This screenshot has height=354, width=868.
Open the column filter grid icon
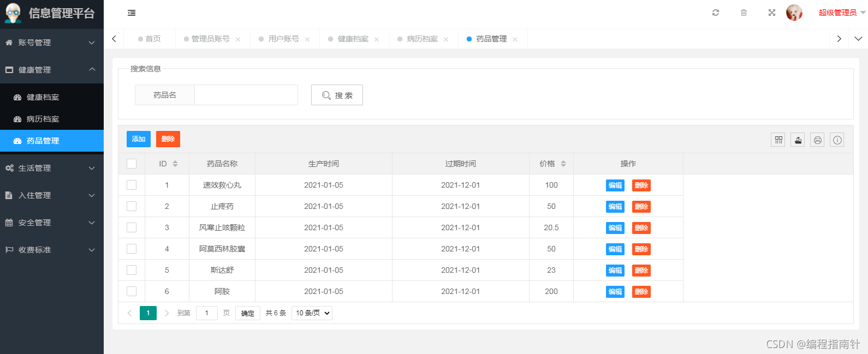pos(778,140)
